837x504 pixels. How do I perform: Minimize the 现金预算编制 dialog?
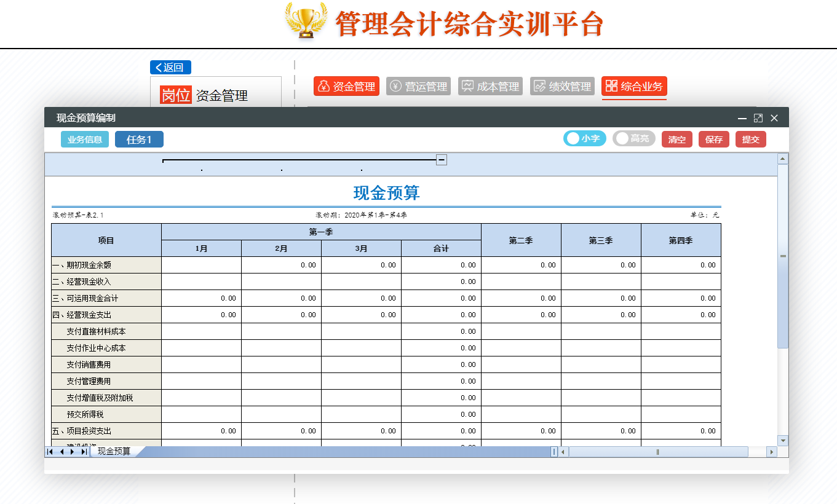coord(742,118)
